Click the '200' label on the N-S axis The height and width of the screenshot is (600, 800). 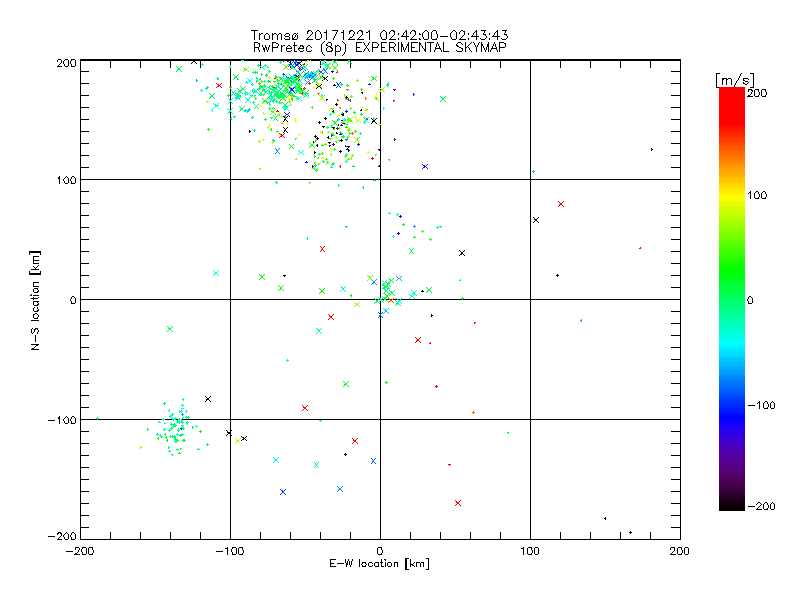pos(66,63)
